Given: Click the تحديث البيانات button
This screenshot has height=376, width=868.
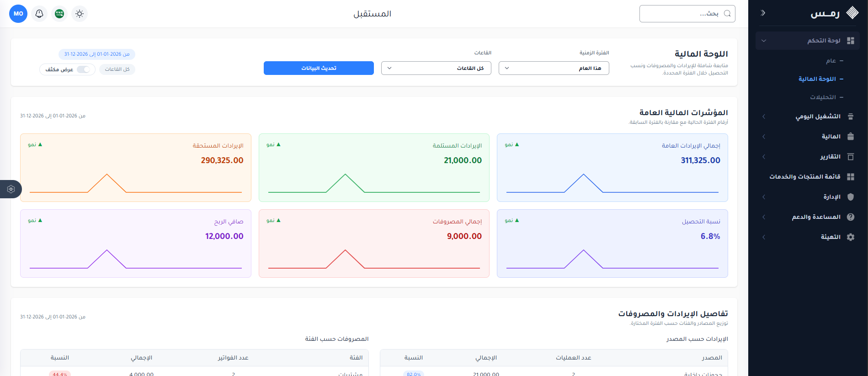Looking at the screenshot, I should tap(319, 68).
